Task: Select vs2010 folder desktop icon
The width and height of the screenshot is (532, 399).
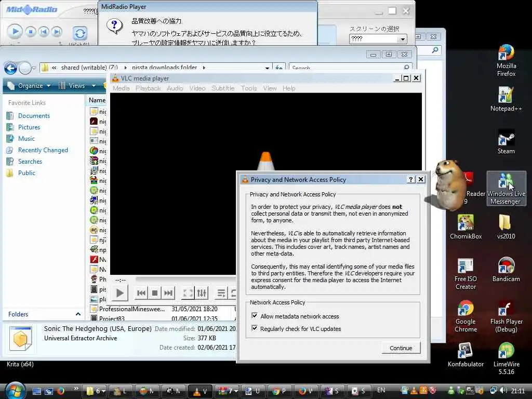Action: point(506,227)
